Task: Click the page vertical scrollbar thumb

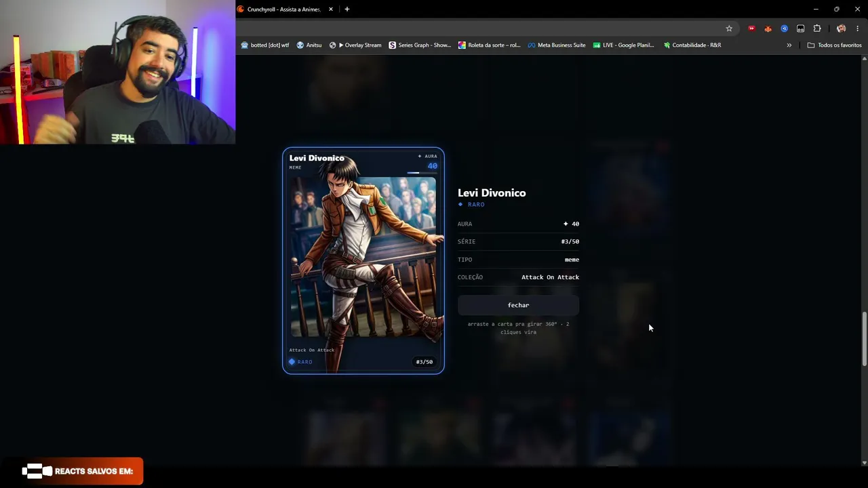Action: (864, 340)
